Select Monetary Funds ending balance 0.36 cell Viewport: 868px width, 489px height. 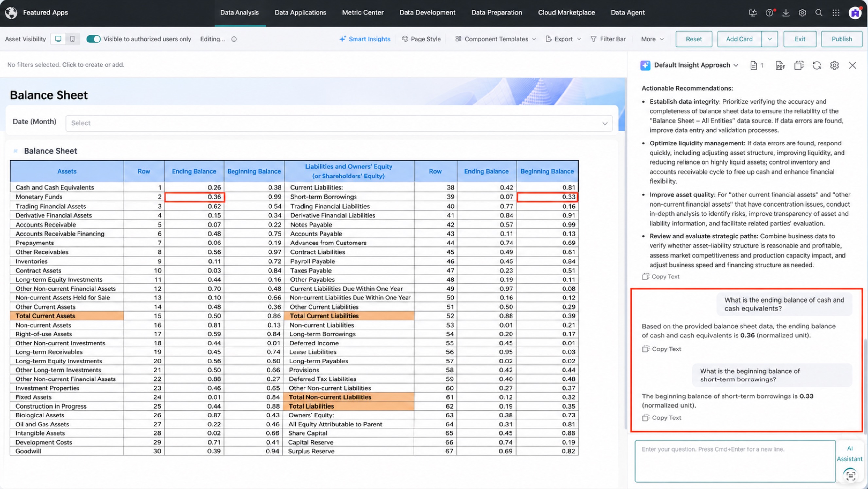click(x=194, y=197)
